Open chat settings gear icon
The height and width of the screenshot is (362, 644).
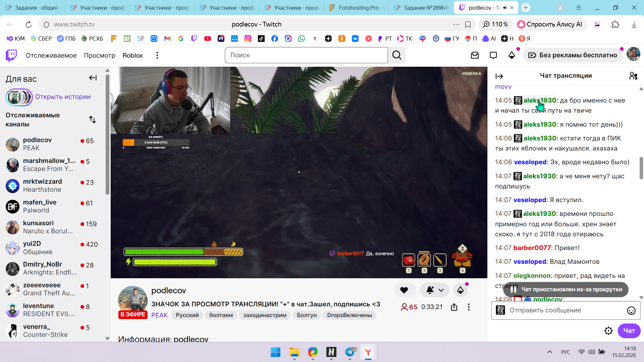pyautogui.click(x=608, y=331)
